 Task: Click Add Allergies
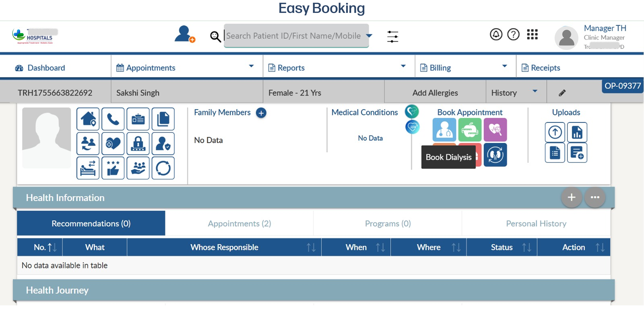coord(435,93)
